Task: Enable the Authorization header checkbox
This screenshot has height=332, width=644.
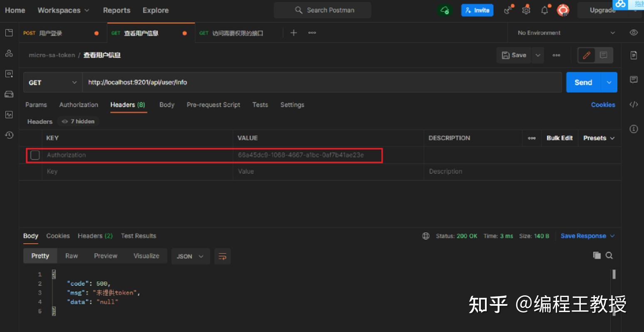Action: [x=35, y=155]
